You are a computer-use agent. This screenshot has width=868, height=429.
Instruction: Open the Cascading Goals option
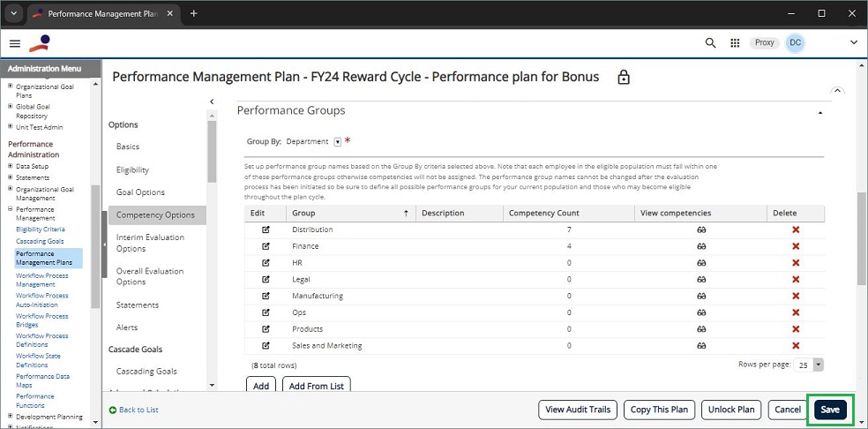146,372
